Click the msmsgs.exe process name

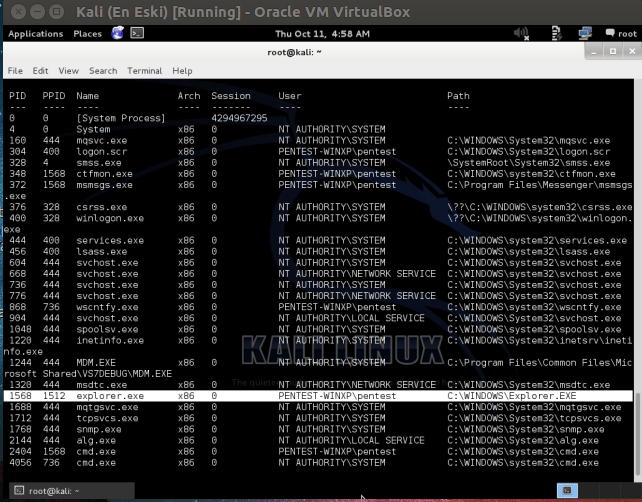104,185
